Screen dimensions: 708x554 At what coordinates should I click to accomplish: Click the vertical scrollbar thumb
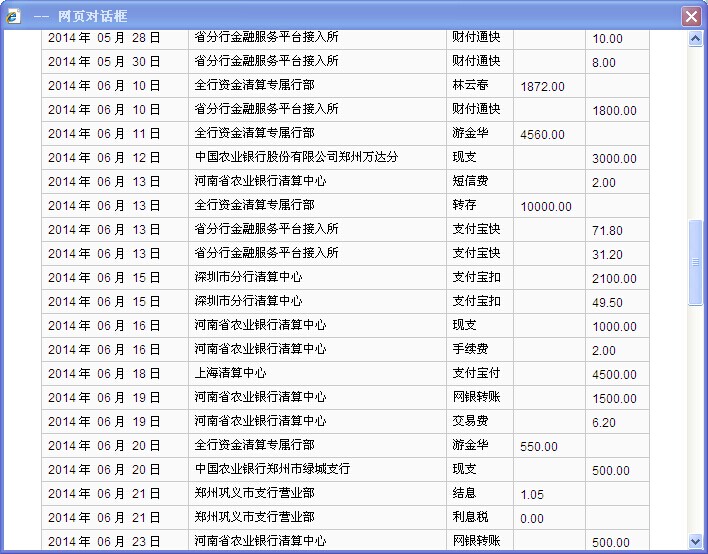[696, 262]
